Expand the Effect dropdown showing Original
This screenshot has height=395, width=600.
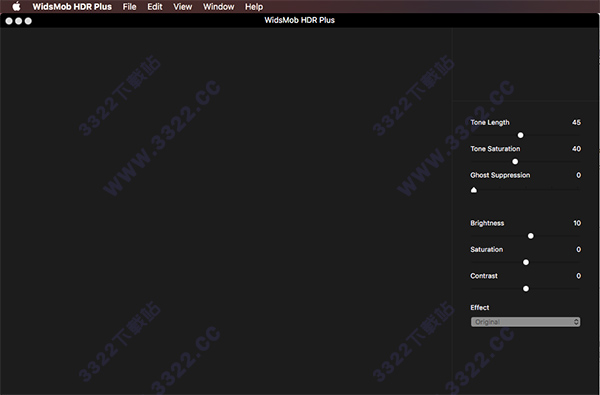(525, 322)
